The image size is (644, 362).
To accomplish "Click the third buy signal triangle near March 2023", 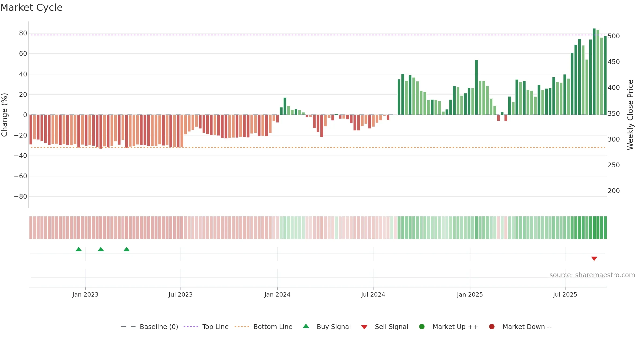I will tap(127, 249).
